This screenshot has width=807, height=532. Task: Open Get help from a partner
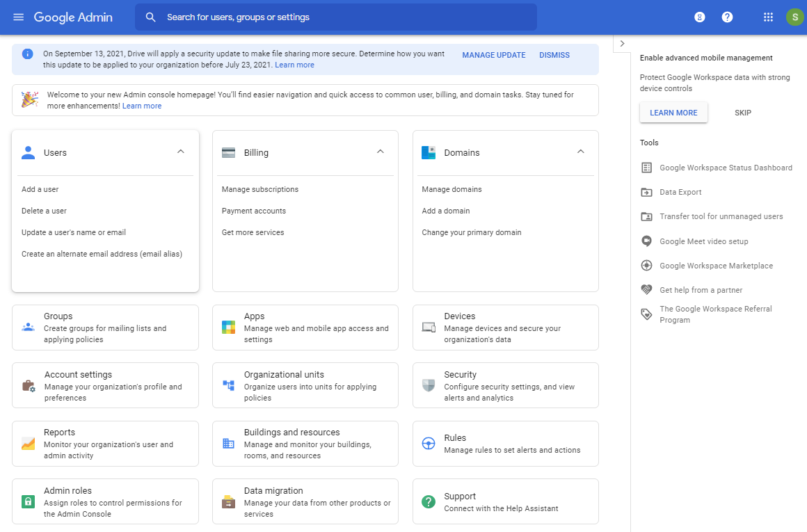(x=701, y=290)
